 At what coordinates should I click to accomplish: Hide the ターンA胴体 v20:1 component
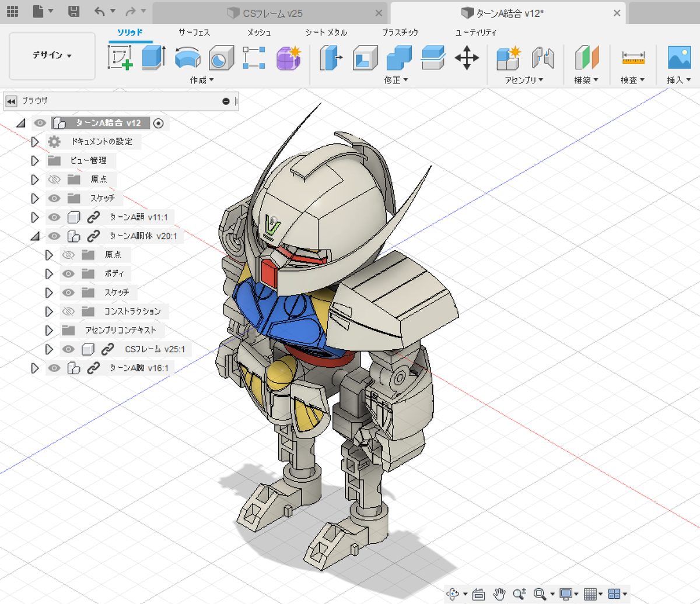click(x=54, y=236)
